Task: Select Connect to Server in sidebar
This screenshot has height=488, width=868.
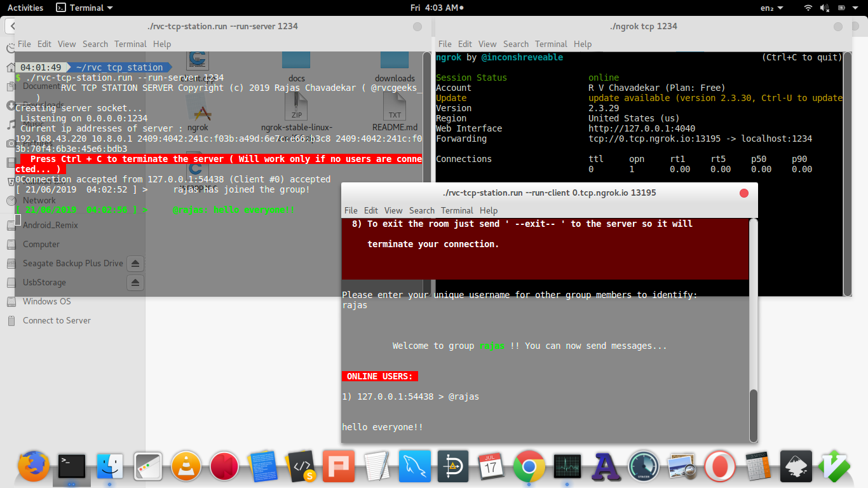Action: click(57, 320)
